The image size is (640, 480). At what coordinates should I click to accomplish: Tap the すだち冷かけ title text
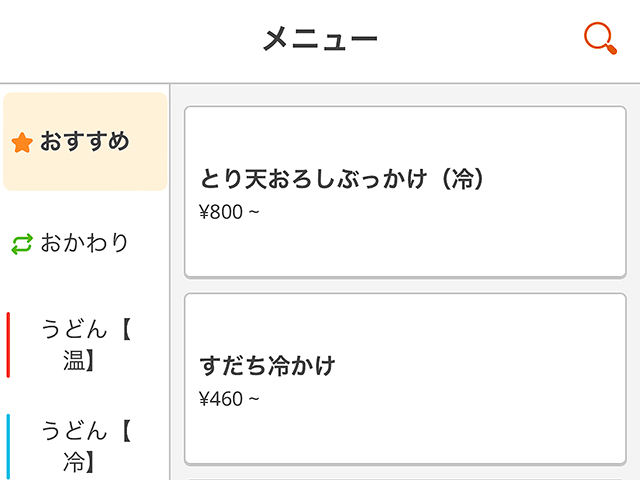coord(267,366)
